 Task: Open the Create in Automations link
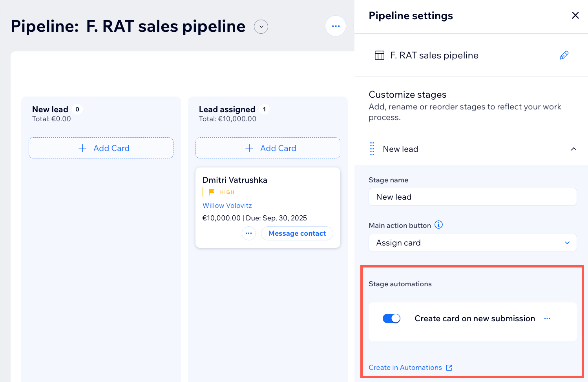click(x=410, y=367)
